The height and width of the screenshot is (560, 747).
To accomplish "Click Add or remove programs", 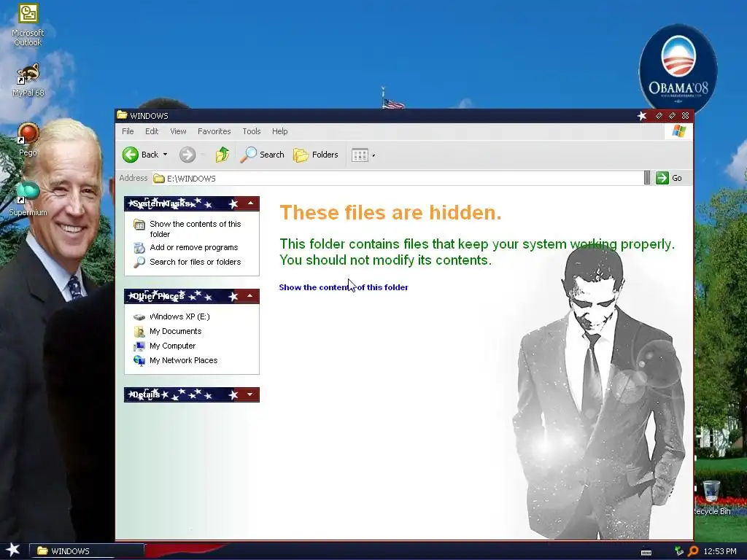I will click(193, 248).
